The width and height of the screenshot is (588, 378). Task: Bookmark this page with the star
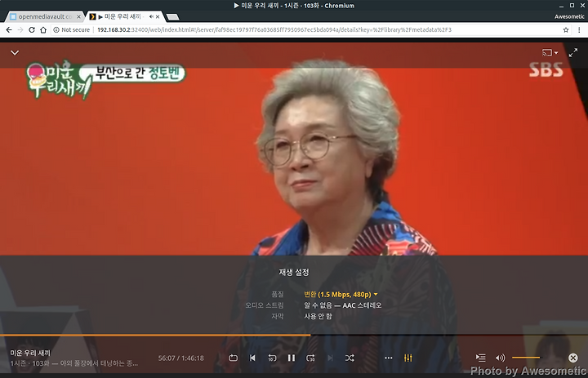tap(566, 29)
